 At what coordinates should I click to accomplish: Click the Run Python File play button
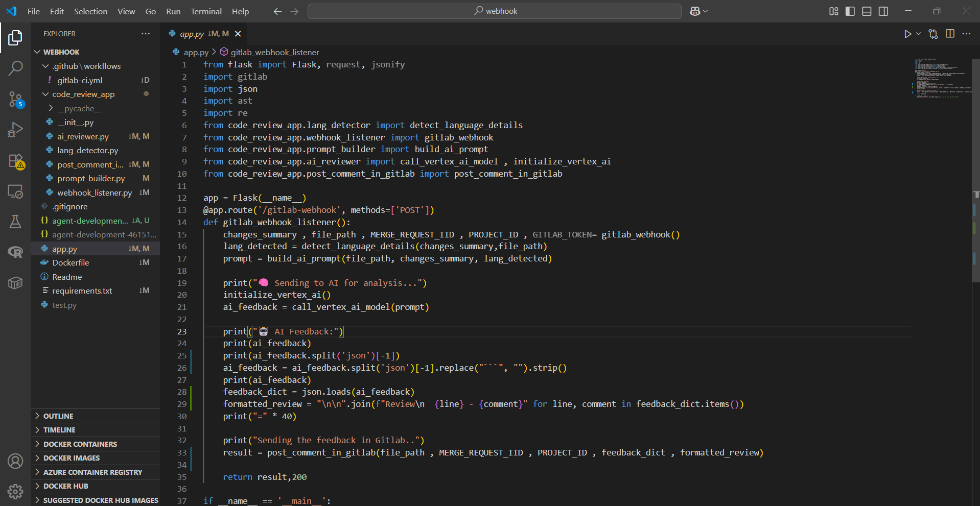(x=907, y=34)
